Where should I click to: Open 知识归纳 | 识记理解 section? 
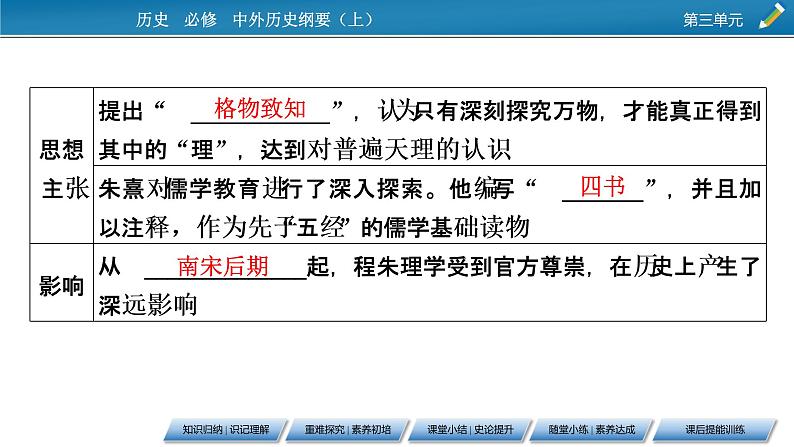[x=226, y=430]
